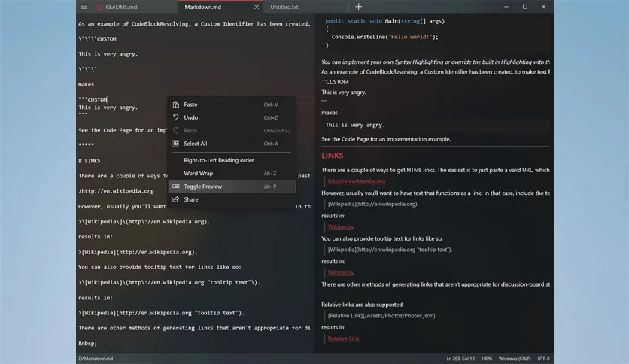Screen dimensions: 629x364
Task: Change the UTF-8 encoding indicator
Action: (543, 359)
